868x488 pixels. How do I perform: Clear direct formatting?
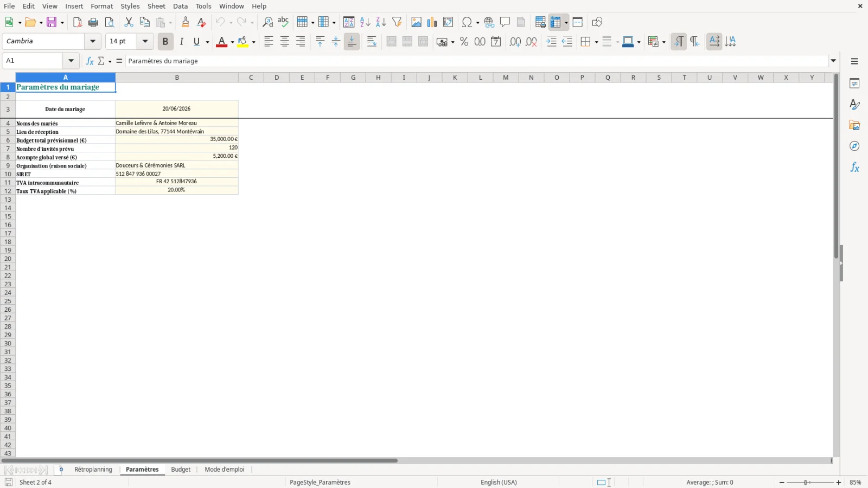pos(201,22)
